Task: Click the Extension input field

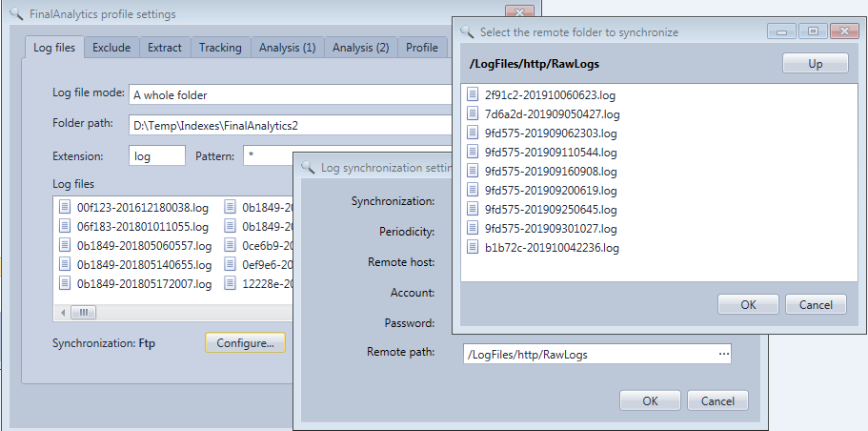Action: coord(156,155)
